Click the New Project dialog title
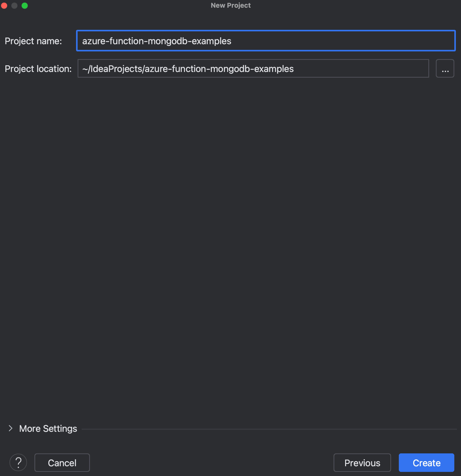 point(230,5)
